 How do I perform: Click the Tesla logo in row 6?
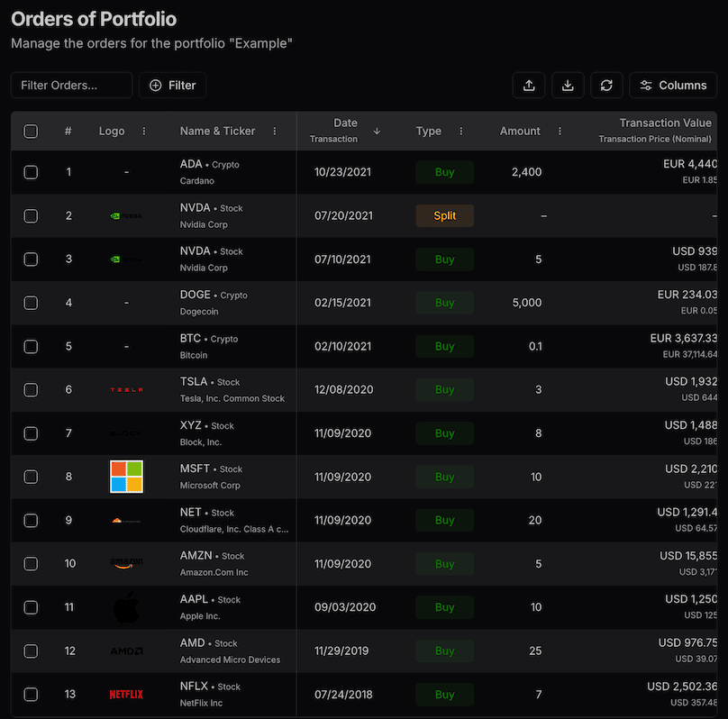click(126, 390)
